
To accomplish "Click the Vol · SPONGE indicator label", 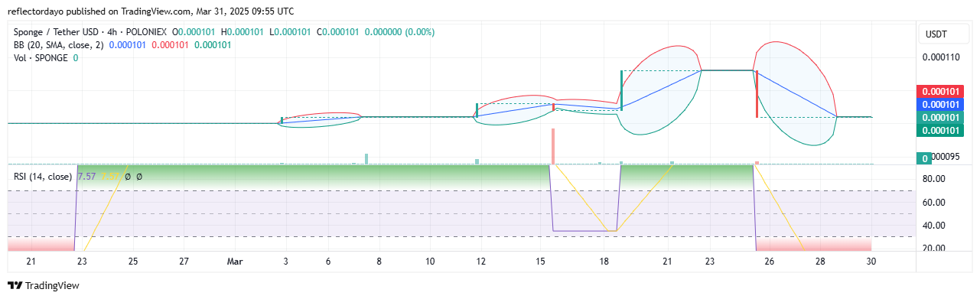I will point(41,58).
